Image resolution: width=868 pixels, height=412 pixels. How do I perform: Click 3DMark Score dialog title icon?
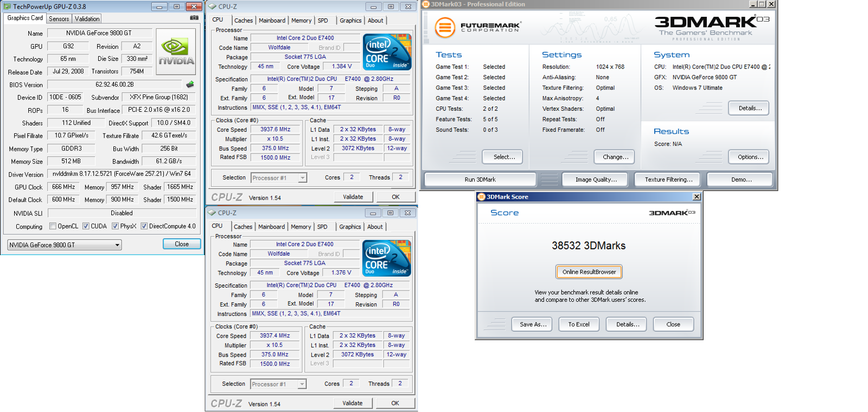(481, 197)
